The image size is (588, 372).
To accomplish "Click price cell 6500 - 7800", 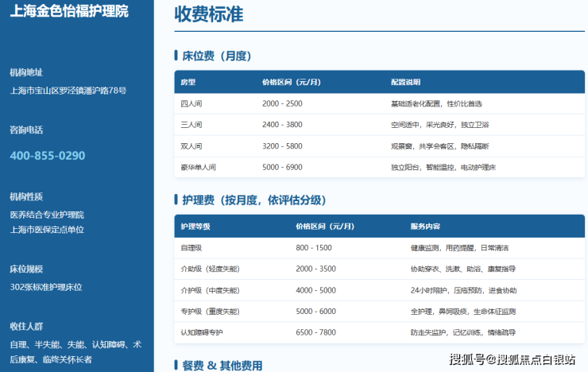I will point(315,332).
